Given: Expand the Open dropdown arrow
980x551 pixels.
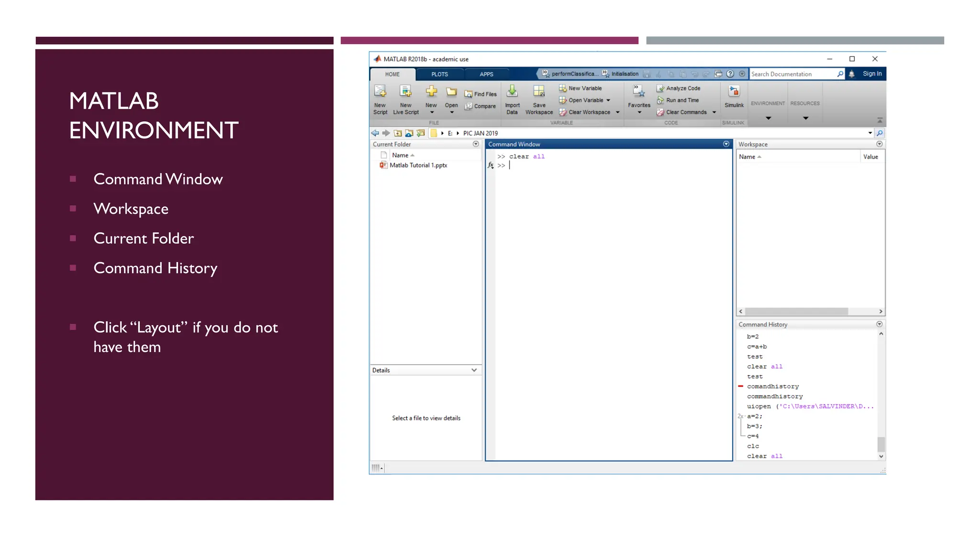Looking at the screenshot, I should click(452, 113).
